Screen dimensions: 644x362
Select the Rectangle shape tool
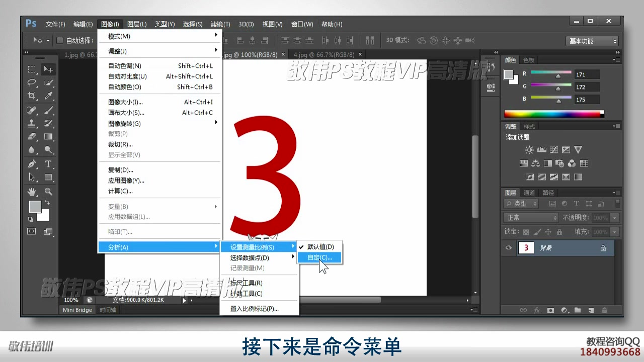click(x=48, y=177)
